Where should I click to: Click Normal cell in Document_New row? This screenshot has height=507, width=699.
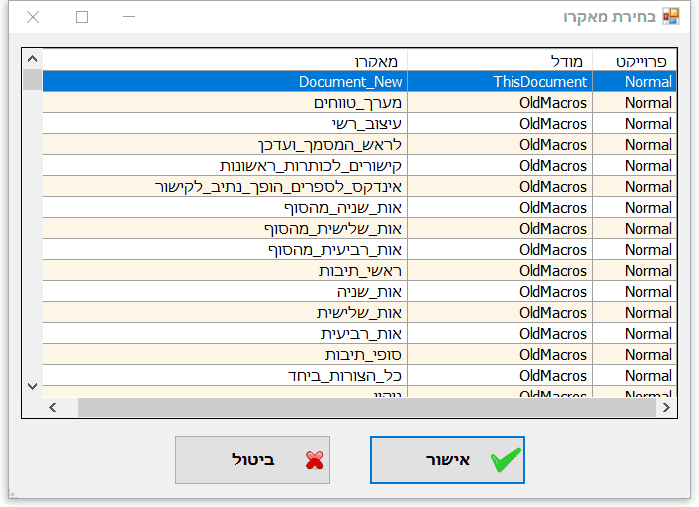[635, 82]
